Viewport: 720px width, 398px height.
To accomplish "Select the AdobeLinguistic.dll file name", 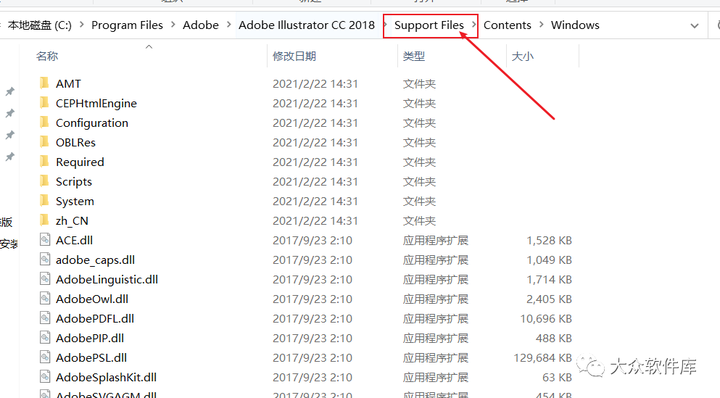I will pos(107,279).
